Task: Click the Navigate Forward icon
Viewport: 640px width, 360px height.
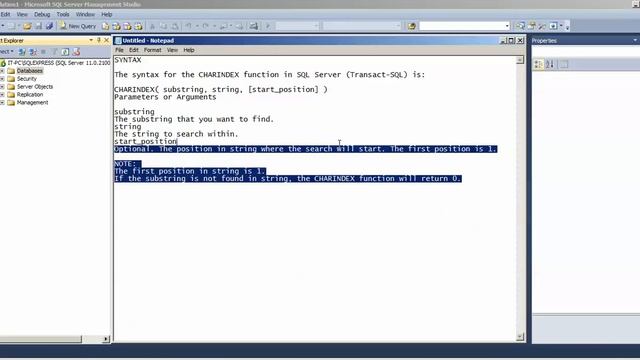Action: click(x=240, y=26)
